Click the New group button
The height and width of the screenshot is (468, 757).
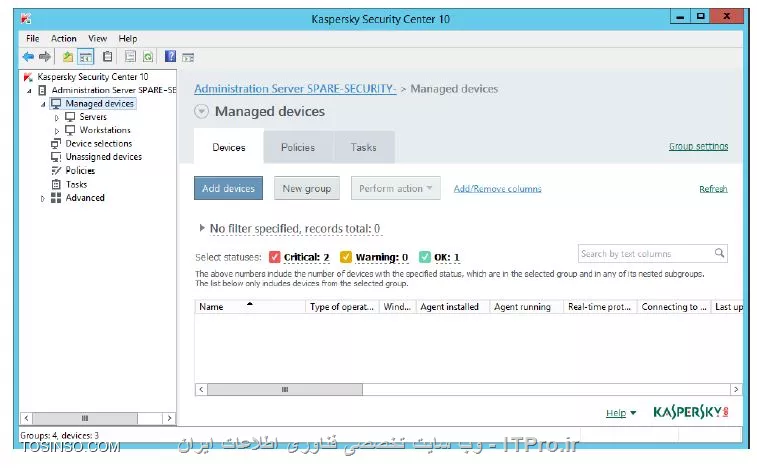[x=307, y=188]
